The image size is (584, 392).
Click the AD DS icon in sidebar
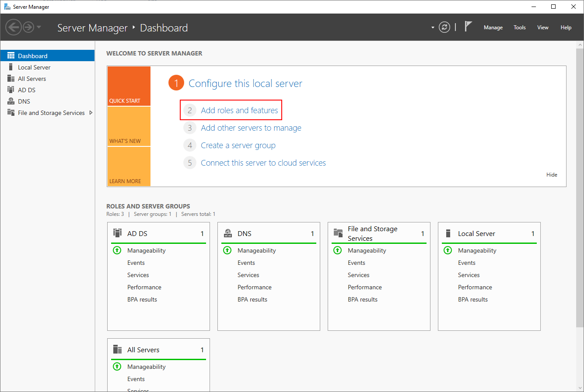click(11, 90)
